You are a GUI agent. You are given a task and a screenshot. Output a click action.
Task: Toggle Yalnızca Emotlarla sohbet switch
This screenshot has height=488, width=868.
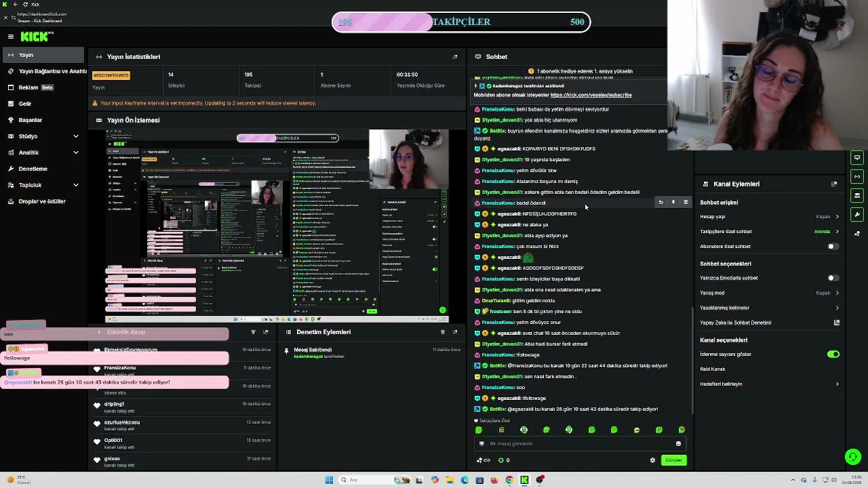[x=833, y=278]
